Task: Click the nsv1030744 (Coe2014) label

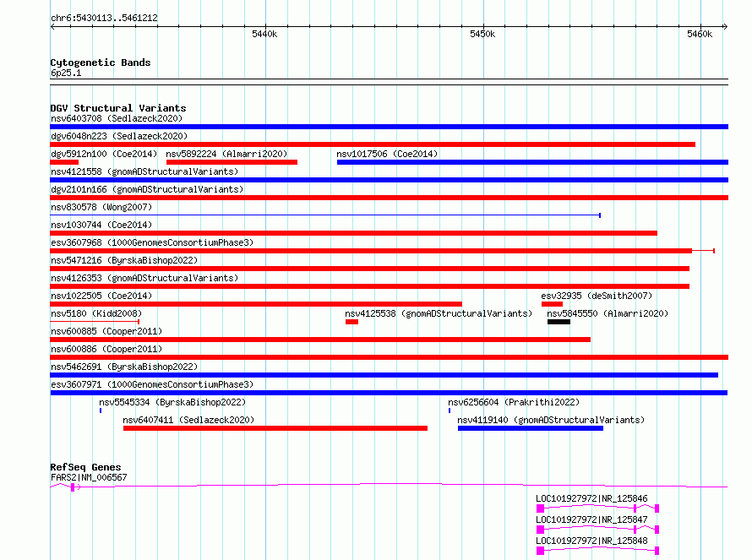Action: click(x=101, y=225)
